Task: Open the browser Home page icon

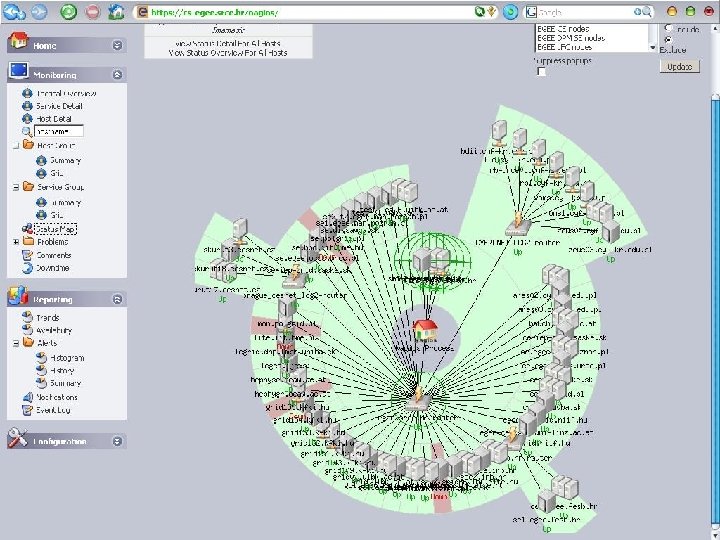Action: coord(116,12)
